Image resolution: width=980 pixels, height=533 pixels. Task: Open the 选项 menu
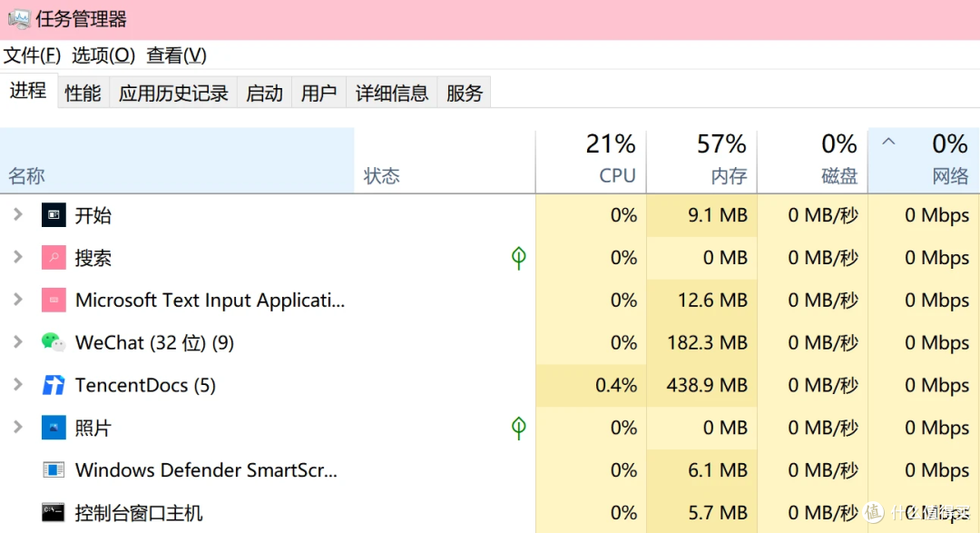103,55
